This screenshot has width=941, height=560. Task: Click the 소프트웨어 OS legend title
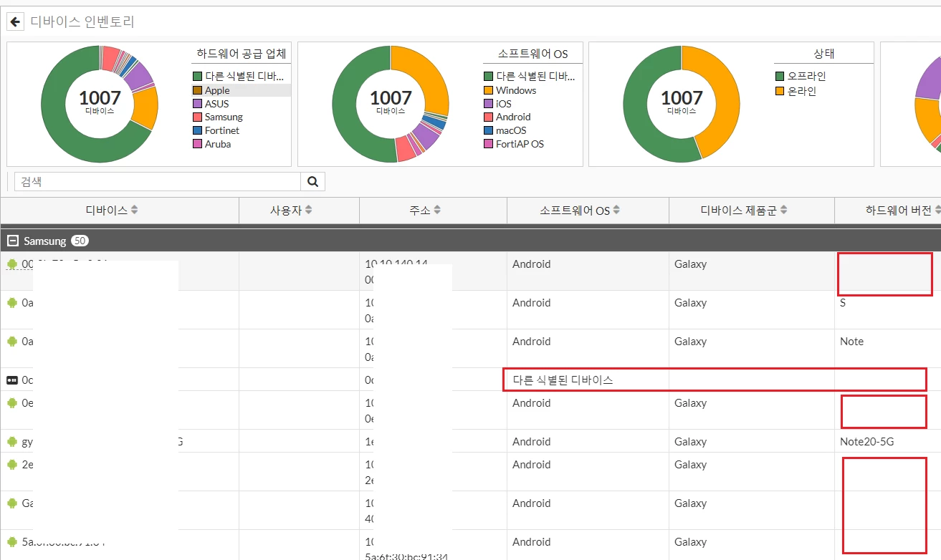pos(532,54)
